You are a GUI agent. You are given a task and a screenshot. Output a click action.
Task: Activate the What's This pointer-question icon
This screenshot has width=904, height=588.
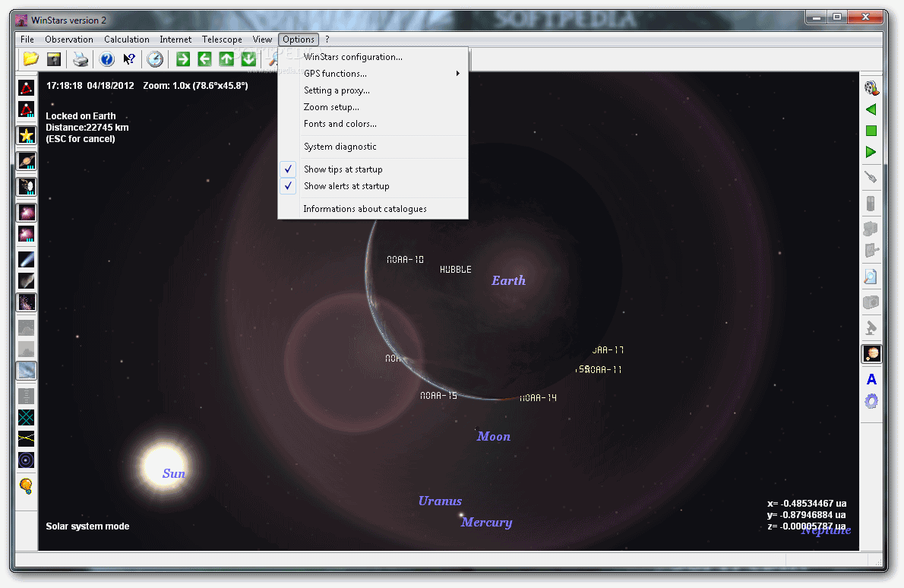pyautogui.click(x=129, y=58)
